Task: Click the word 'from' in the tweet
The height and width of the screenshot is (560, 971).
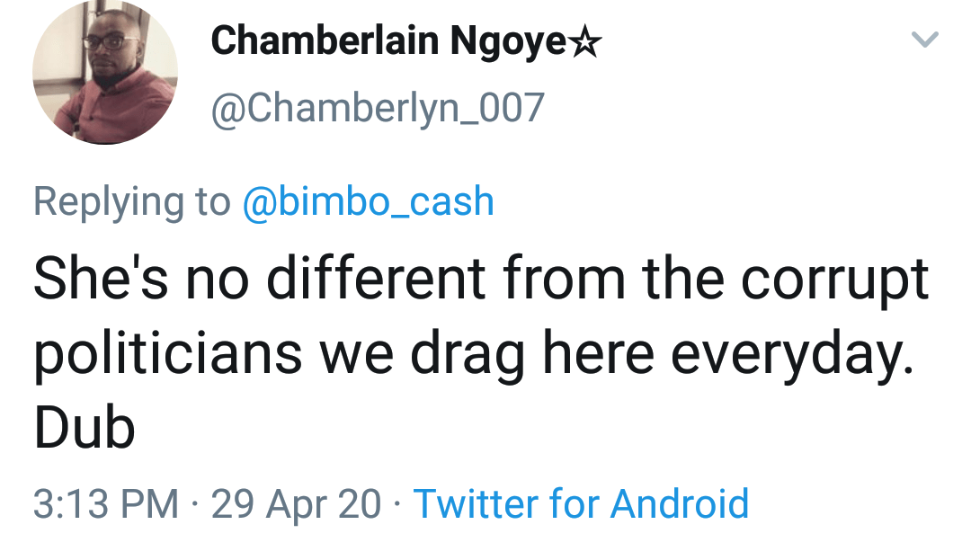Action: point(564,277)
